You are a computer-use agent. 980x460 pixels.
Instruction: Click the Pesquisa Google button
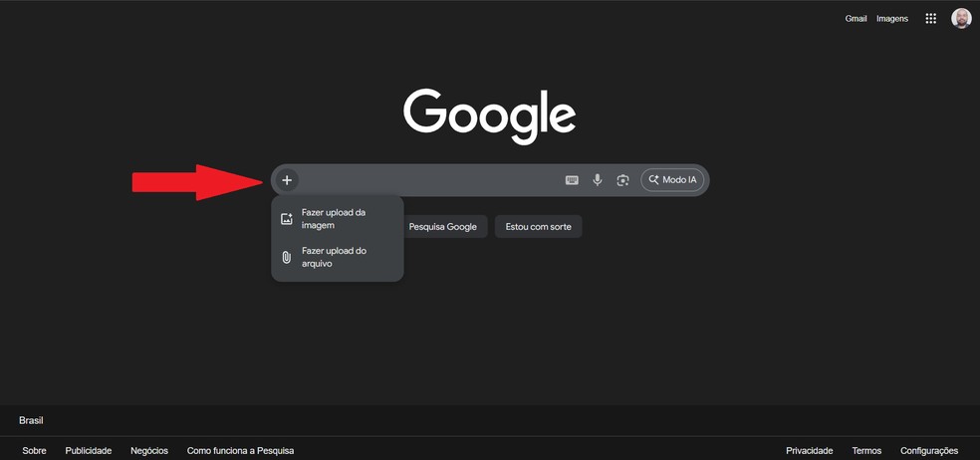click(443, 226)
